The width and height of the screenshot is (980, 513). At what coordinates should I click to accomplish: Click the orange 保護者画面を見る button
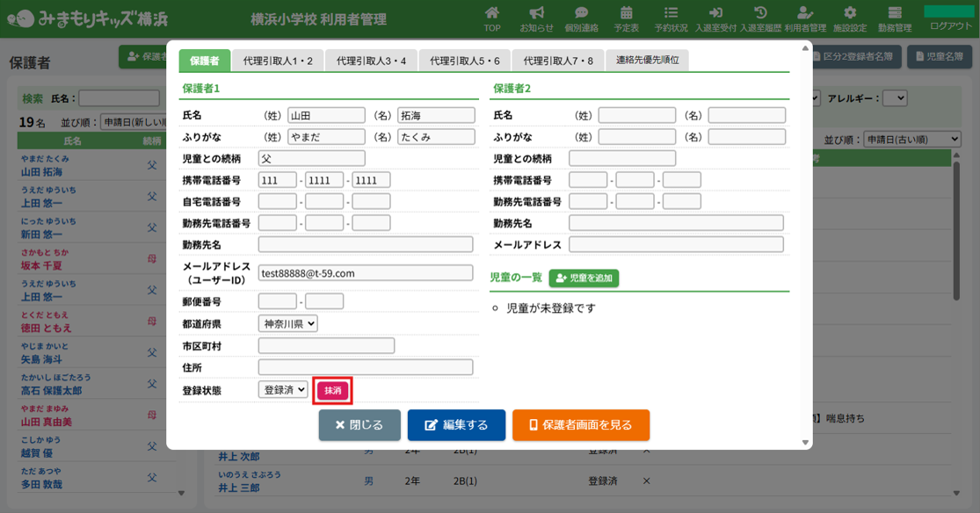pyautogui.click(x=580, y=425)
